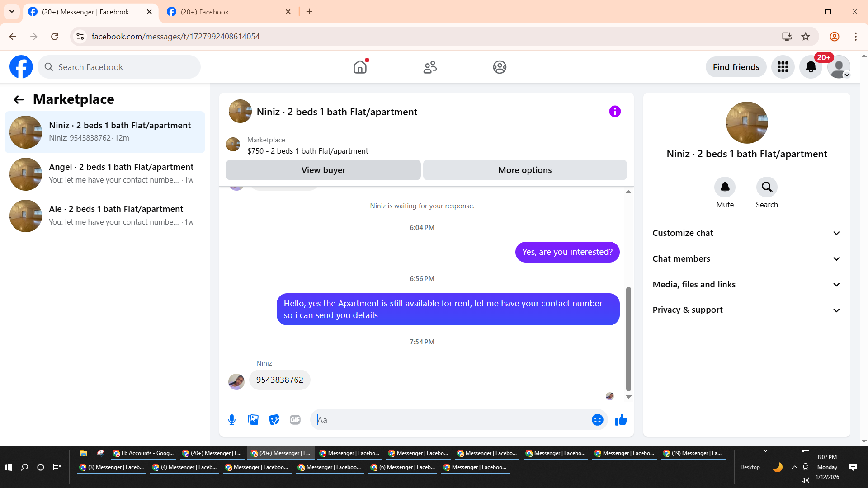Switch to the (20+) Facebook browser tab
Viewport: 868px width, 488px height.
(x=226, y=12)
